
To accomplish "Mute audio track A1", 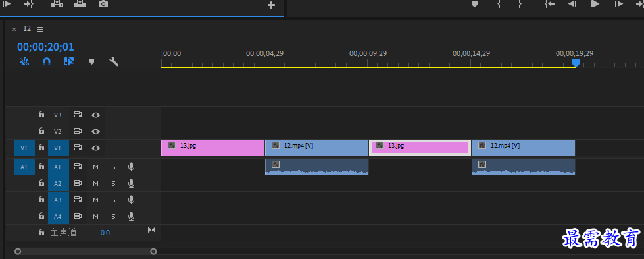I will [95, 167].
